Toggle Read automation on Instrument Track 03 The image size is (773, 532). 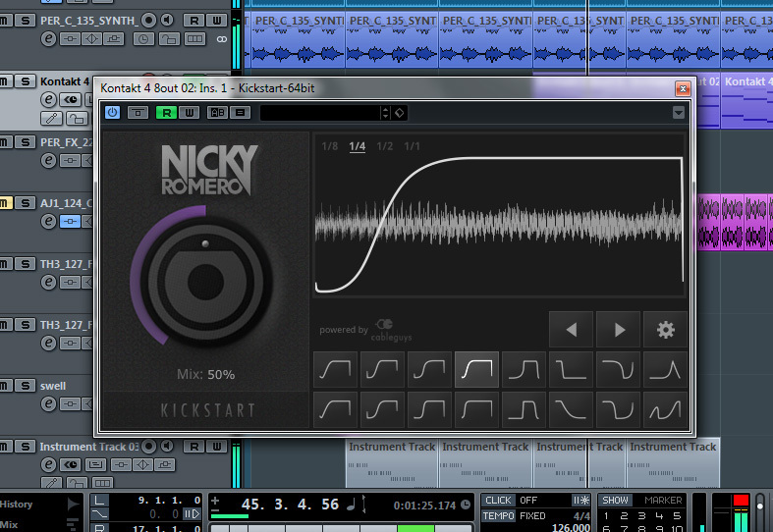coord(194,447)
